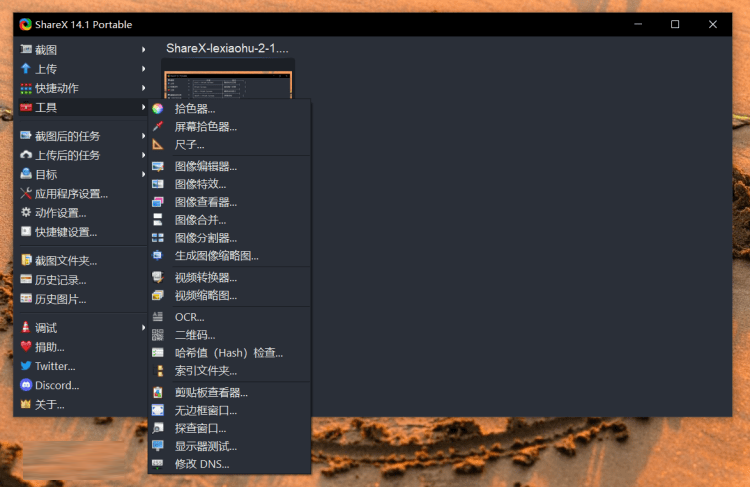The height and width of the screenshot is (487, 750).
Task: Click the 无边框窗口 icon
Action: tap(157, 410)
